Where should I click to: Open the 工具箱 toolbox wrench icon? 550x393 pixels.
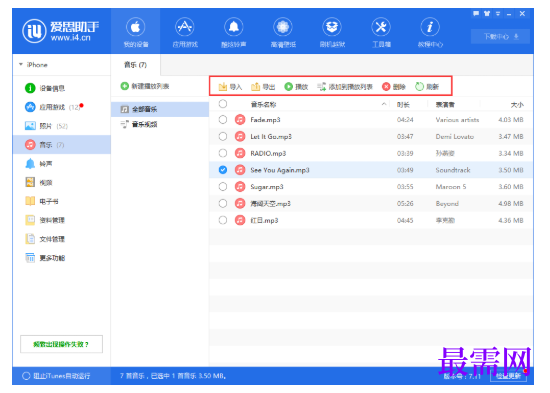click(x=381, y=27)
